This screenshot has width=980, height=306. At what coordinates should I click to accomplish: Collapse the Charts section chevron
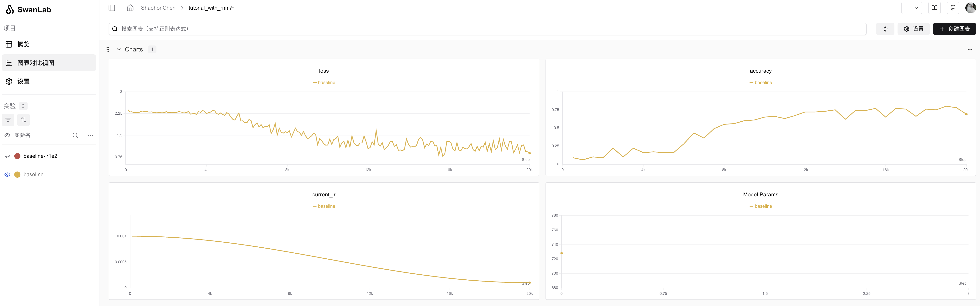click(x=119, y=50)
